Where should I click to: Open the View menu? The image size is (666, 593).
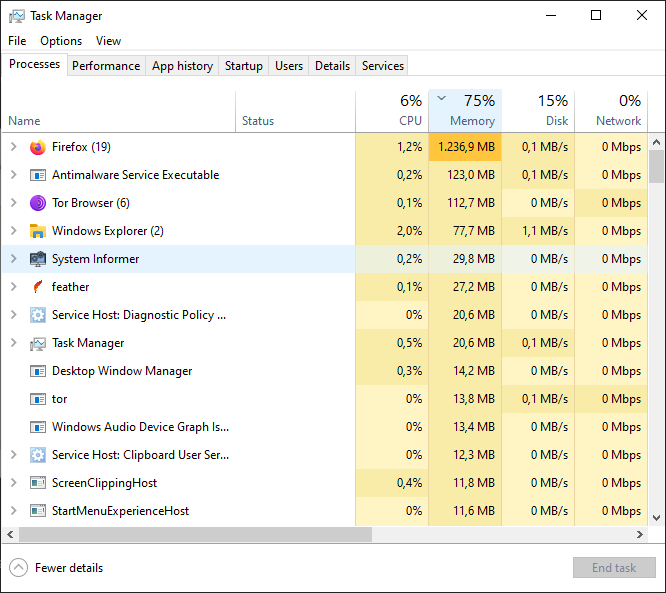[x=108, y=41]
